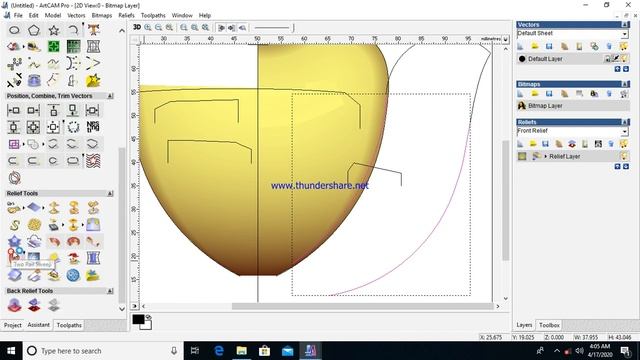Click the Nesting vectors icon
This screenshot has width=640, height=360.
coord(93,127)
